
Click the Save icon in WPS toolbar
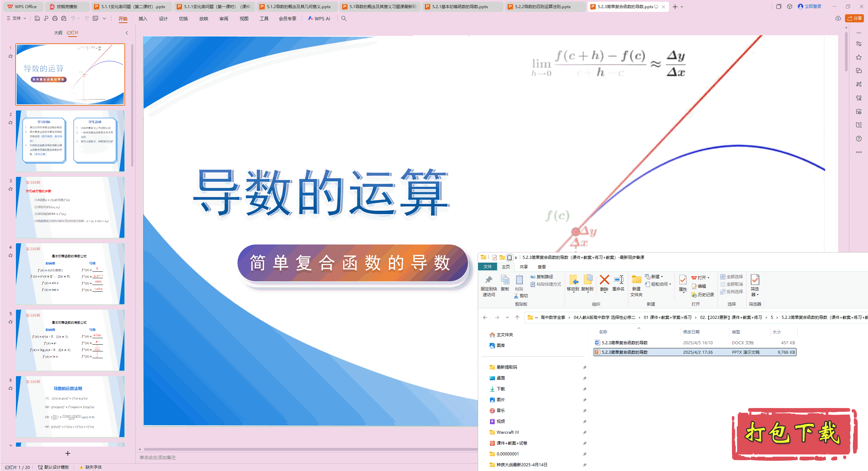pos(37,18)
